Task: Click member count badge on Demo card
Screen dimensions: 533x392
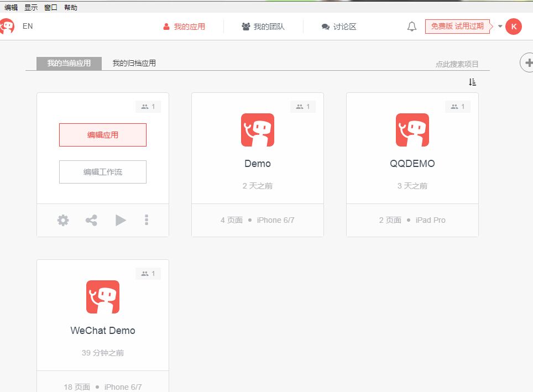Action: (303, 107)
